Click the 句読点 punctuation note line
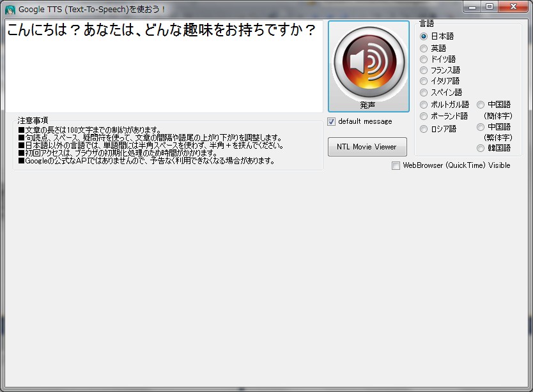This screenshot has width=533, height=392. tap(150, 138)
